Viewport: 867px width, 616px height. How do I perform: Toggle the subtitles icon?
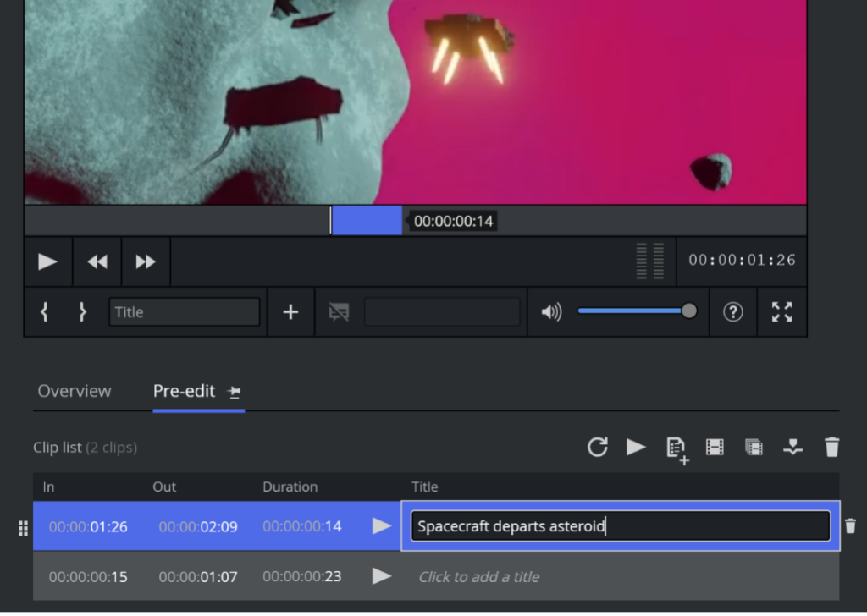[339, 312]
